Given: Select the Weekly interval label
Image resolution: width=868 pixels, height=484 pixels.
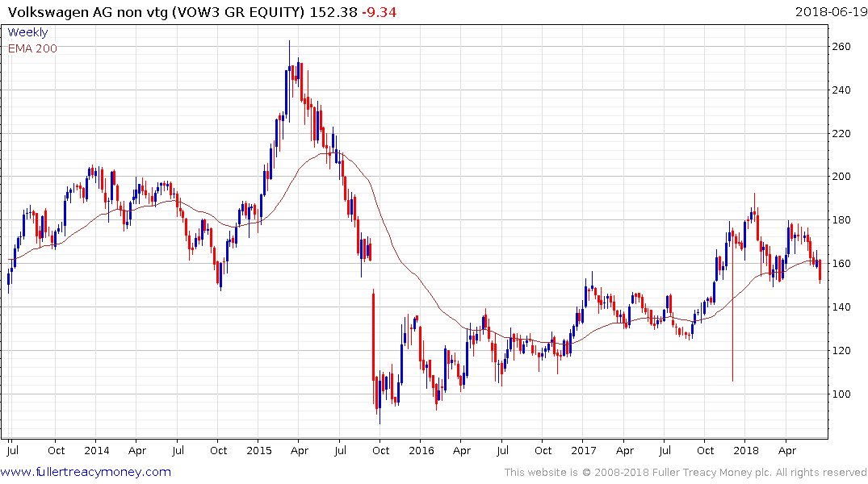Looking at the screenshot, I should (27, 32).
